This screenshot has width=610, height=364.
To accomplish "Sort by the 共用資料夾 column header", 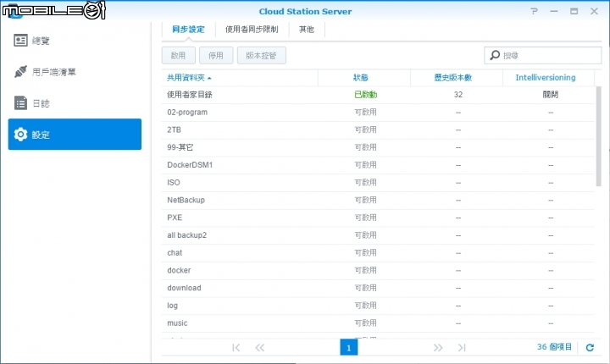I will [x=240, y=78].
